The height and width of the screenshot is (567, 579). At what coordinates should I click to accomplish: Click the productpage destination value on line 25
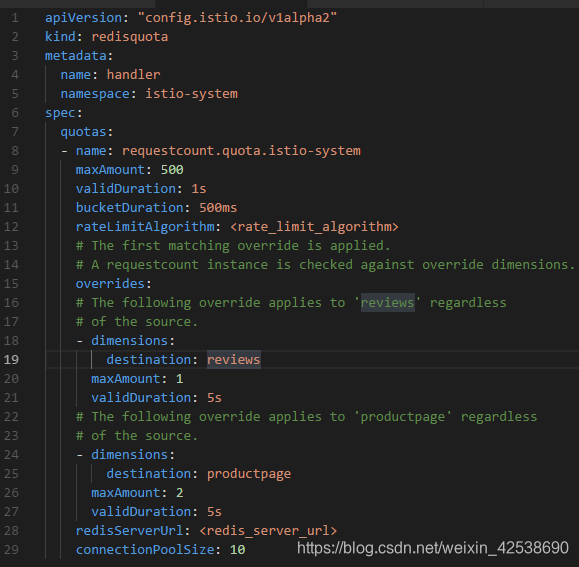(x=249, y=474)
